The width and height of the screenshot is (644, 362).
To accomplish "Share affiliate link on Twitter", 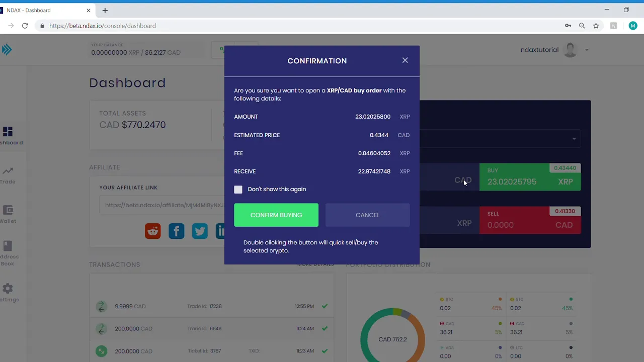I will [x=200, y=231].
